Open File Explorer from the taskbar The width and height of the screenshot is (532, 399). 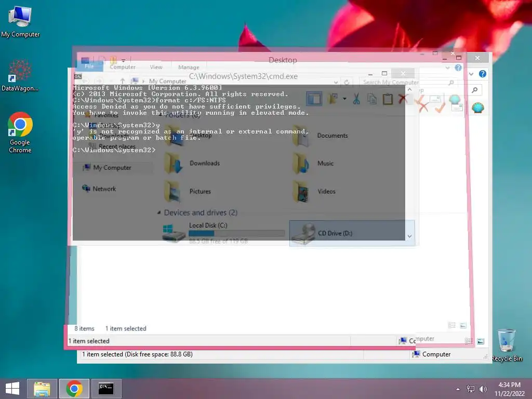(42, 389)
